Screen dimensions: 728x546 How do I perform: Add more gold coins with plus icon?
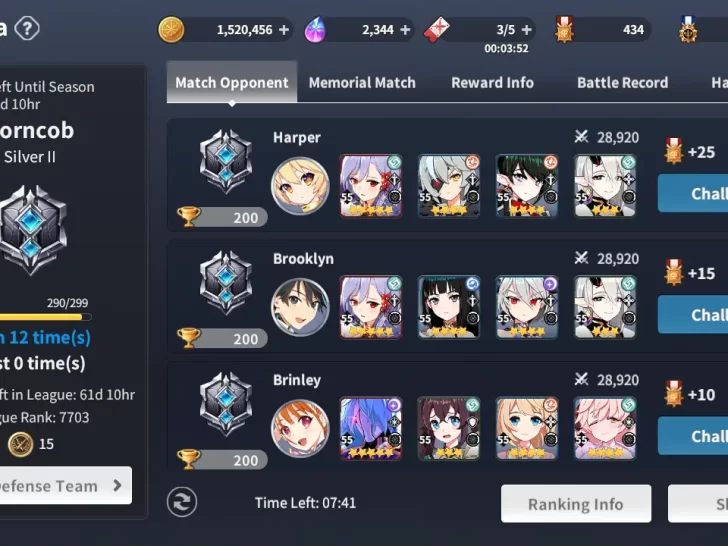click(284, 30)
